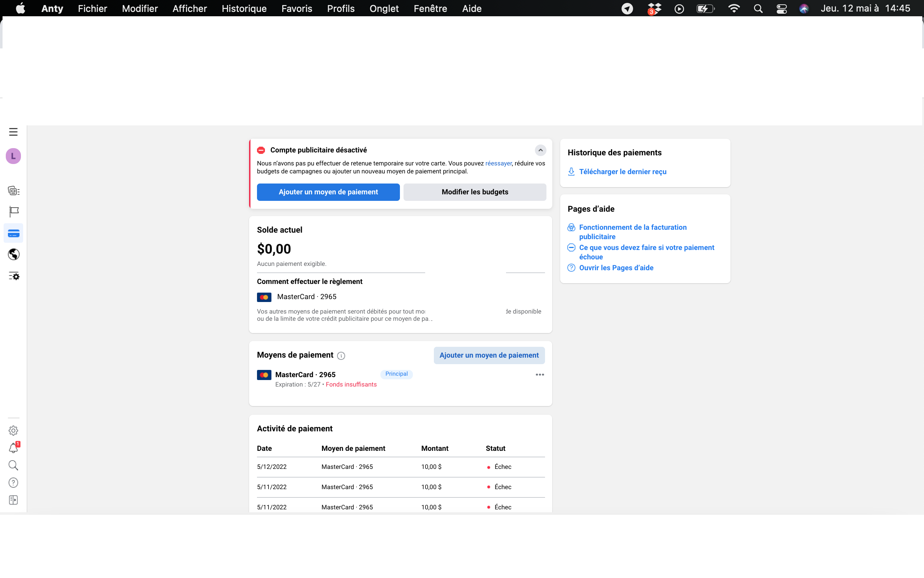
Task: Open the three-dot menu for MasterCard 2965
Action: point(540,375)
